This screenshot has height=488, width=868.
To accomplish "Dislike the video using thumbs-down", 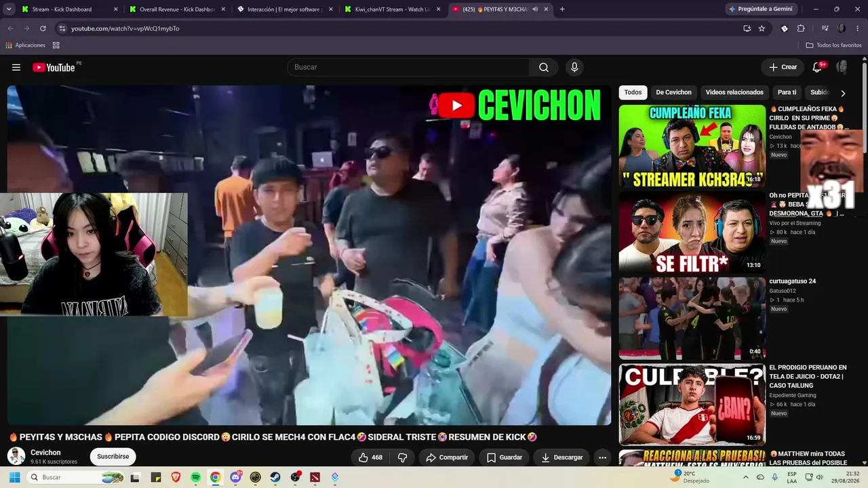I will point(402,457).
